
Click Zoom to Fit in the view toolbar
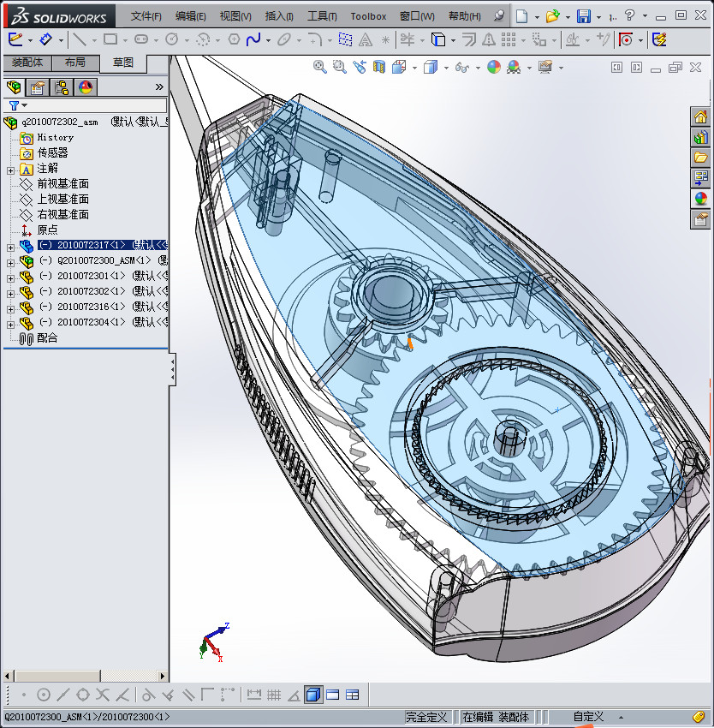tap(318, 66)
